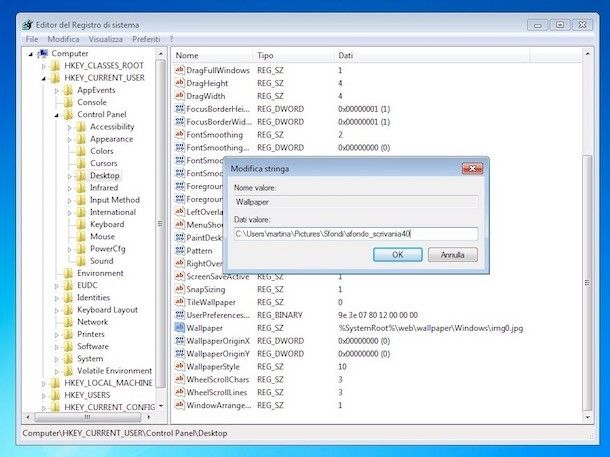The image size is (610, 457).
Task: Sort values by the Dati column header
Action: coord(432,55)
